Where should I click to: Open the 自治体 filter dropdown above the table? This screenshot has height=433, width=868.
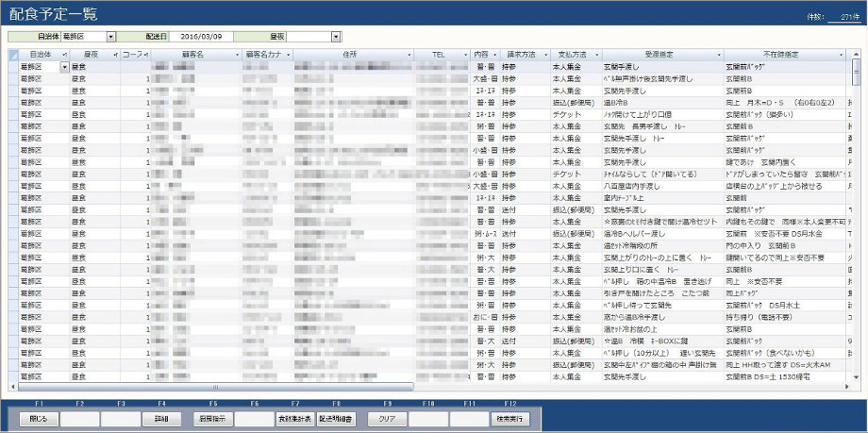coord(110,37)
